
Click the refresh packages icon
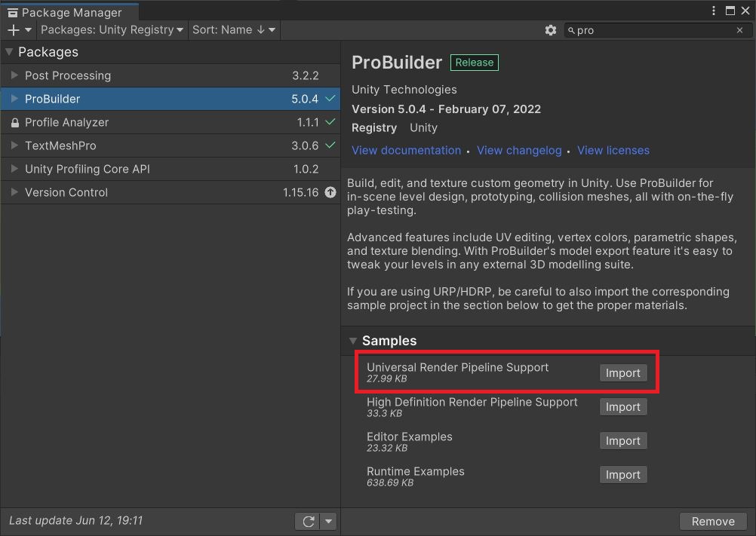click(x=308, y=521)
